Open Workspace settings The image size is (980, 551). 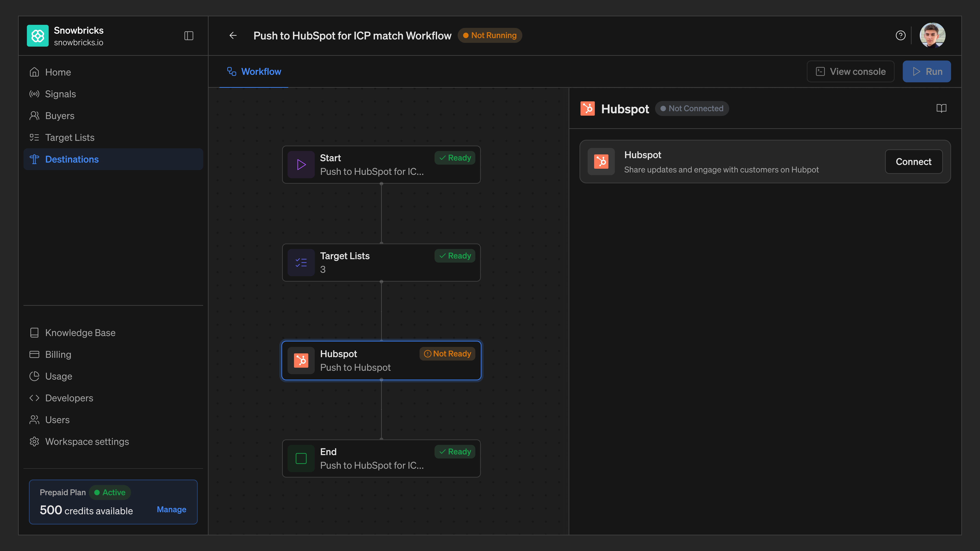pos(113,441)
